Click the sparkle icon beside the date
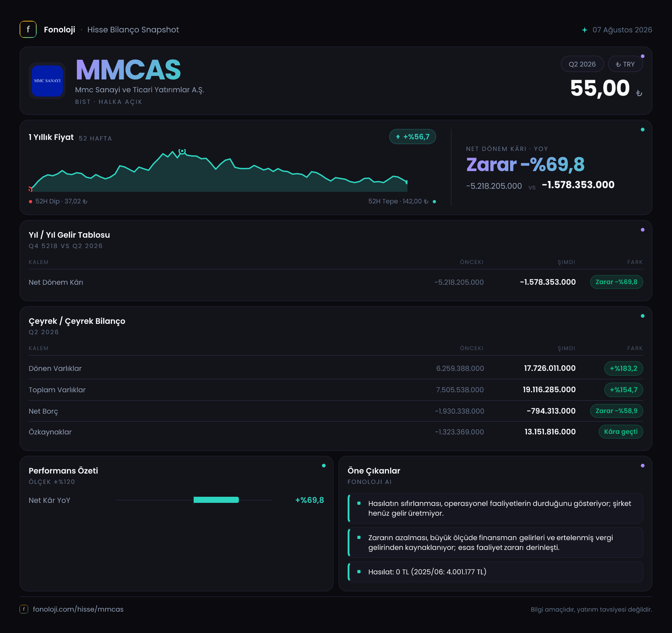This screenshot has height=633, width=672. point(584,30)
